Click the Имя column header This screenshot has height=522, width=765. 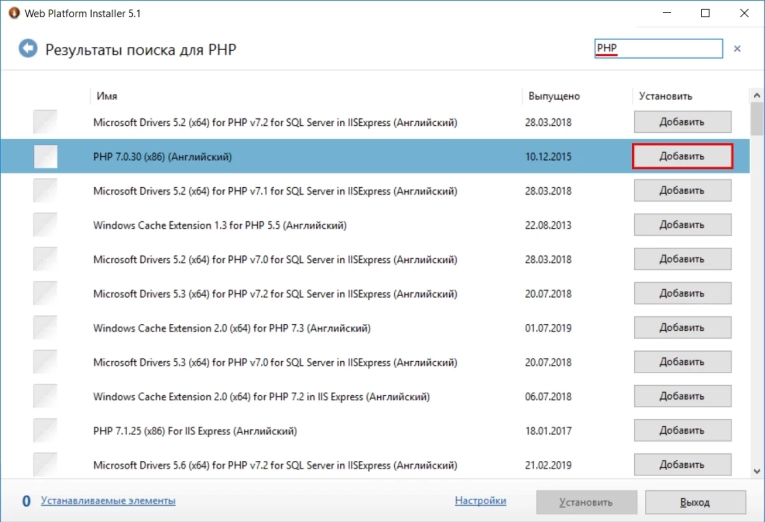(107, 96)
